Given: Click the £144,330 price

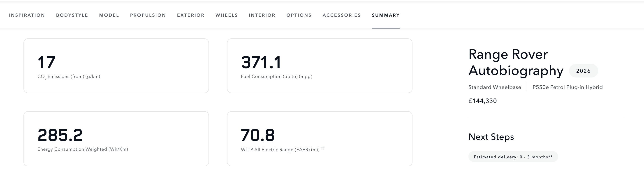Looking at the screenshot, I should 482,101.
